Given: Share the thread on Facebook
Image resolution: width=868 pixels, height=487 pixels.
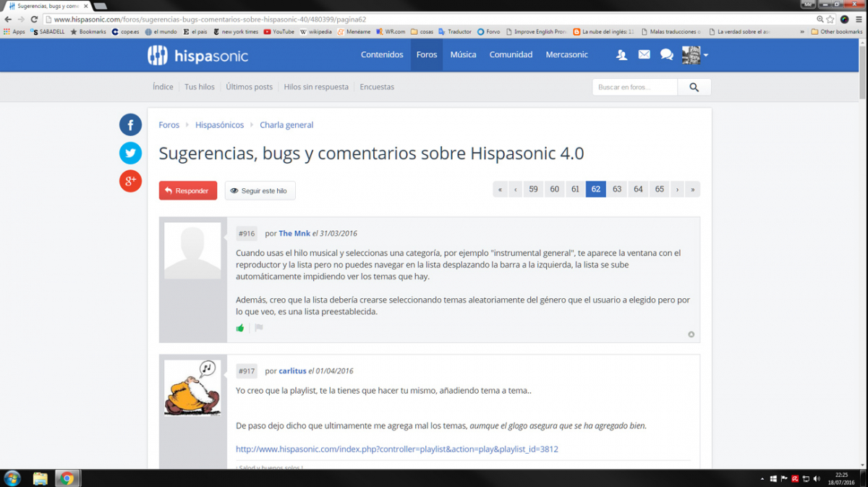Looking at the screenshot, I should (130, 125).
